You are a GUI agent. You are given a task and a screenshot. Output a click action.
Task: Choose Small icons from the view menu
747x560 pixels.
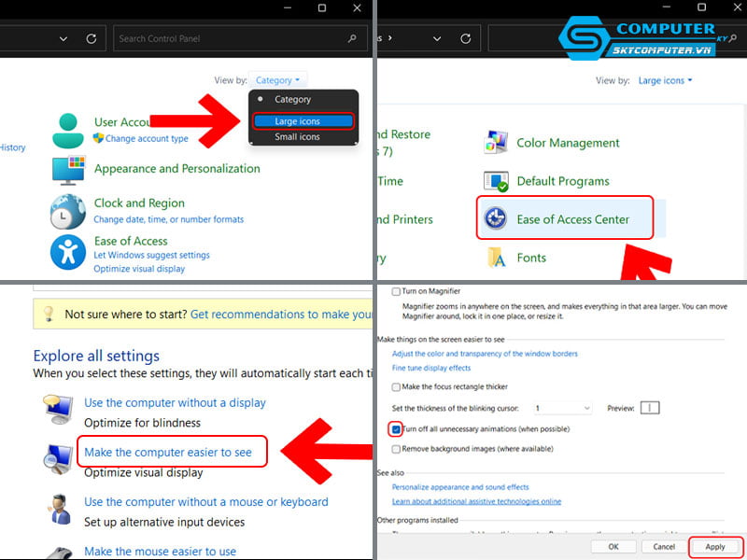pos(297,137)
